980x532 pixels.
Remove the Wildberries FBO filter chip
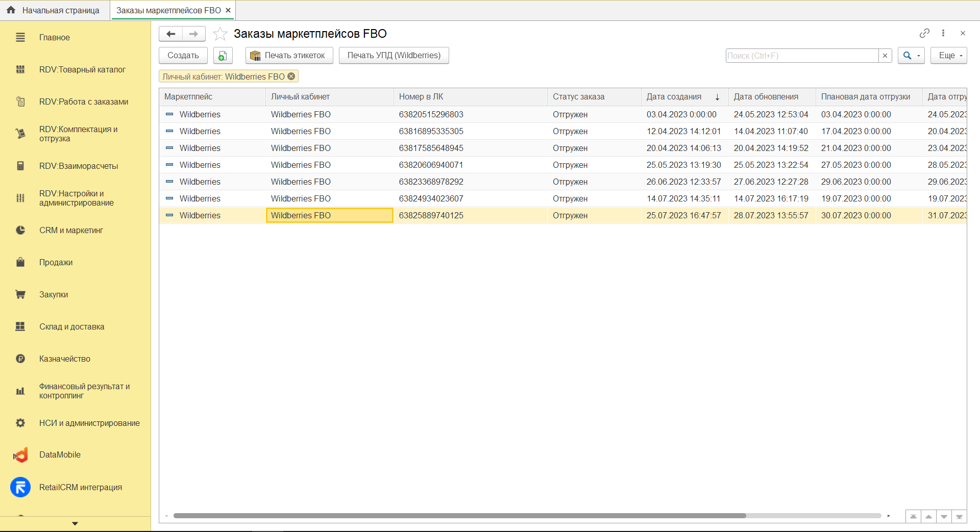pos(291,77)
